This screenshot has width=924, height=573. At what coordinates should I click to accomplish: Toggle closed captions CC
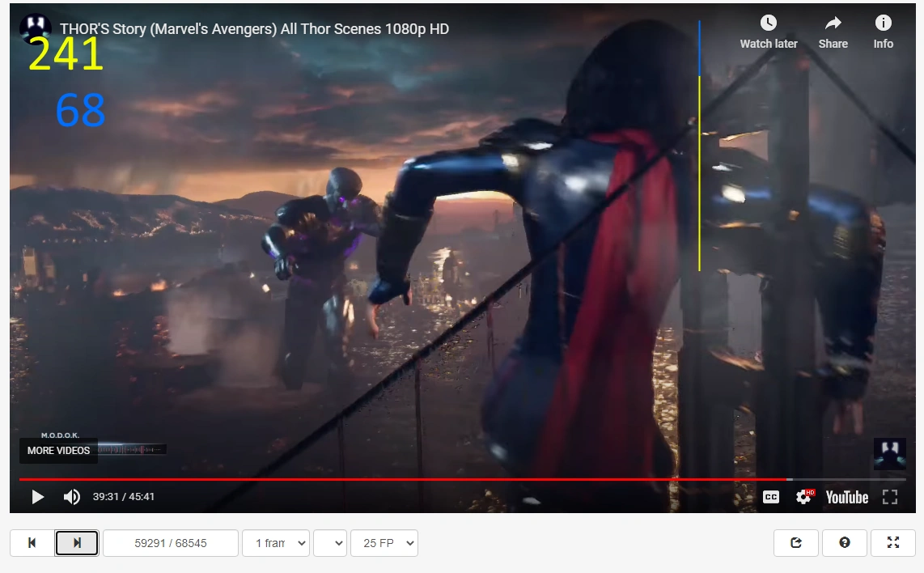(x=771, y=497)
